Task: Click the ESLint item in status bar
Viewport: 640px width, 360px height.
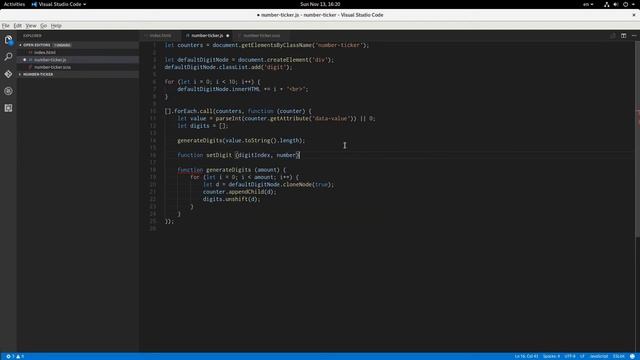Action: tap(618, 356)
